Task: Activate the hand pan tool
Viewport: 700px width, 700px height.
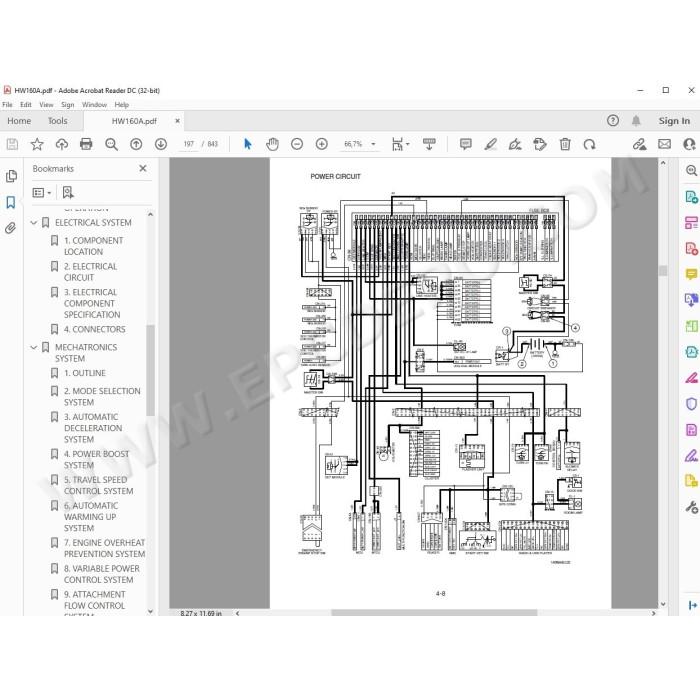Action: click(272, 144)
